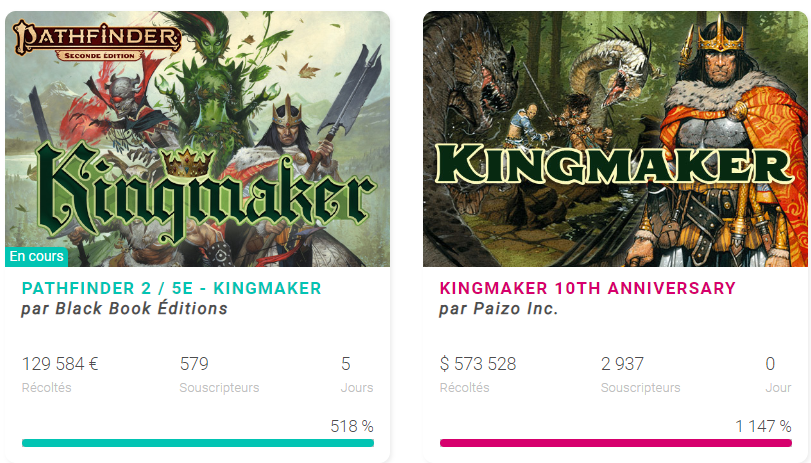811x463 pixels.
Task: Open the "PATHFINDER 2 / 5E - KINGMAKER" project title
Action: pyautogui.click(x=171, y=289)
